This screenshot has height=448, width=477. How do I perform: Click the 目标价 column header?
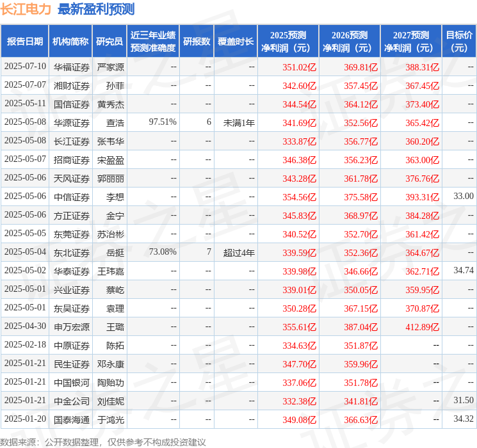coord(458,42)
